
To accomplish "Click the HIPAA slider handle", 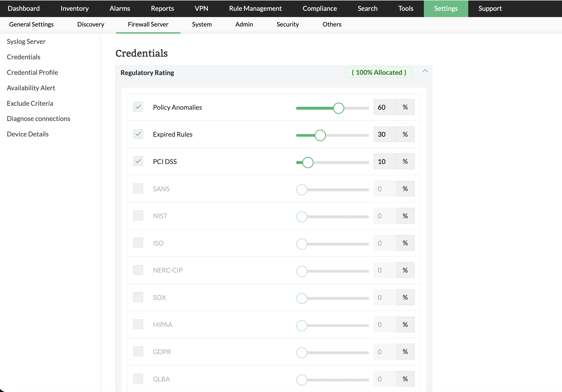I will (302, 326).
